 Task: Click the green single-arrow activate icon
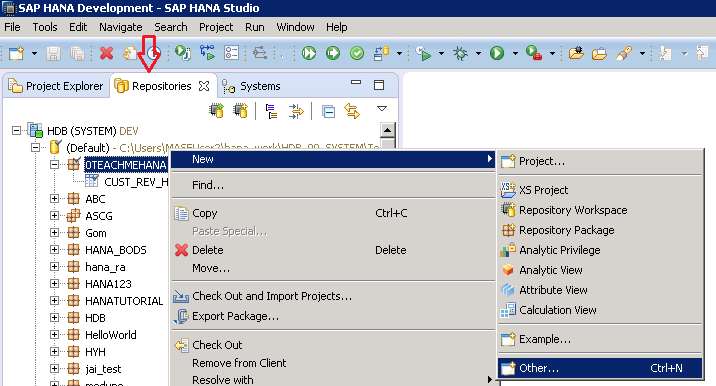[x=333, y=53]
